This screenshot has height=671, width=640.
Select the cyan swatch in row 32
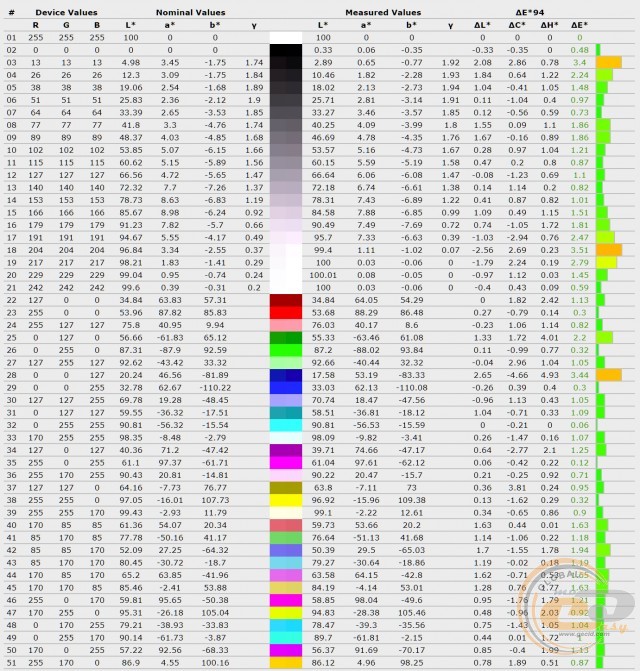[286, 425]
